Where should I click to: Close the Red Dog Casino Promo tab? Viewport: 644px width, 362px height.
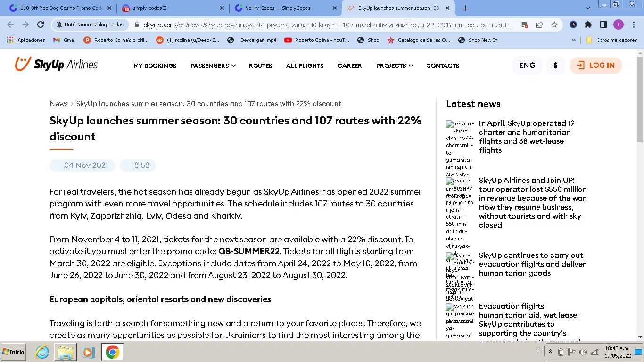tap(109, 8)
